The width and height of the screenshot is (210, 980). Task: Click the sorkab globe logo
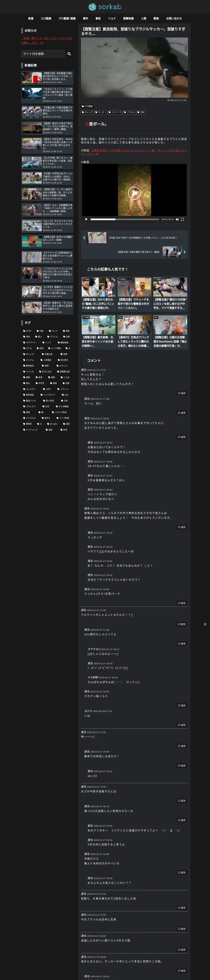(x=105, y=7)
